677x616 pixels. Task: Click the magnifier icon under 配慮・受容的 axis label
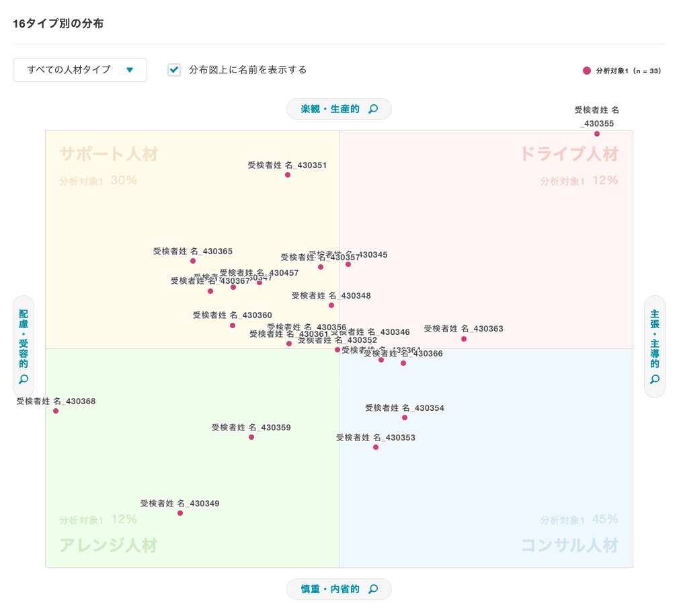[24, 379]
